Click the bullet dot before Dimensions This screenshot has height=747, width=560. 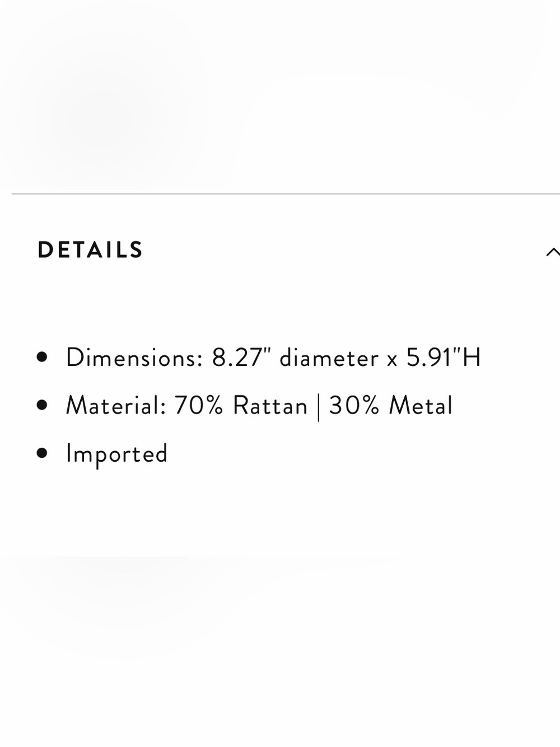[x=42, y=357]
